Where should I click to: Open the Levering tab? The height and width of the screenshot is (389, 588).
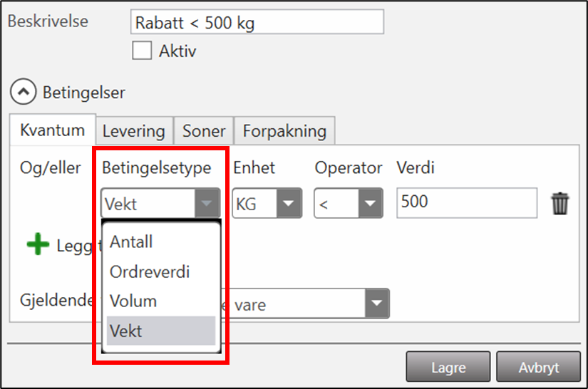[x=134, y=131]
